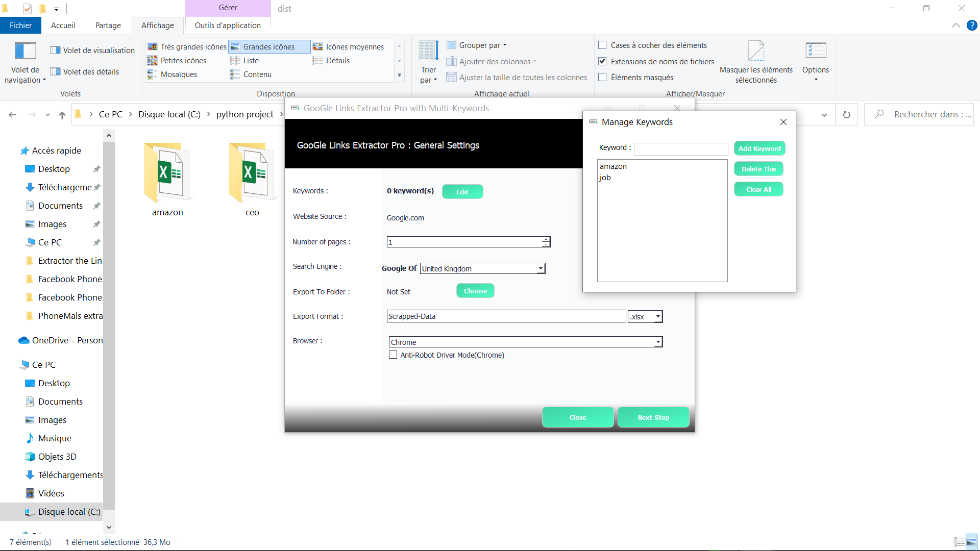Open the .xlsx export format dropdown
The width and height of the screenshot is (980, 551).
657,316
